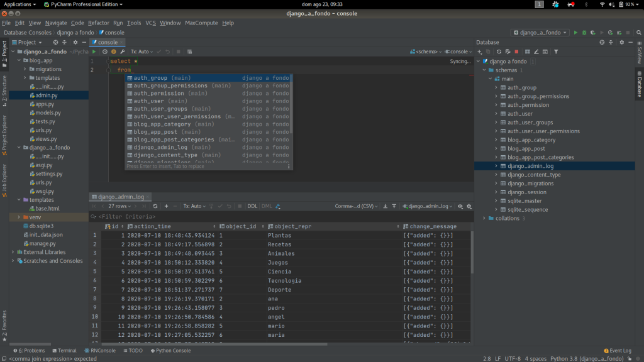
Task: Expand the auth_user table node
Action: coord(496,114)
